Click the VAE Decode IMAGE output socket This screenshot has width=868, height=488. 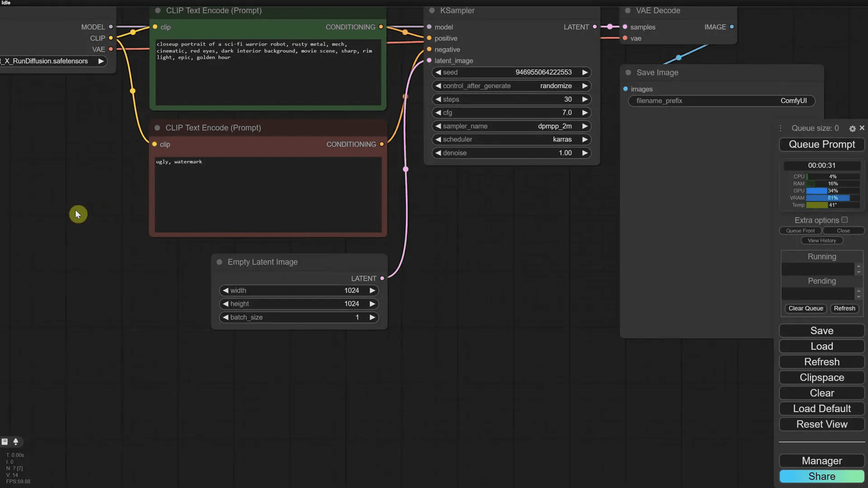click(x=731, y=27)
